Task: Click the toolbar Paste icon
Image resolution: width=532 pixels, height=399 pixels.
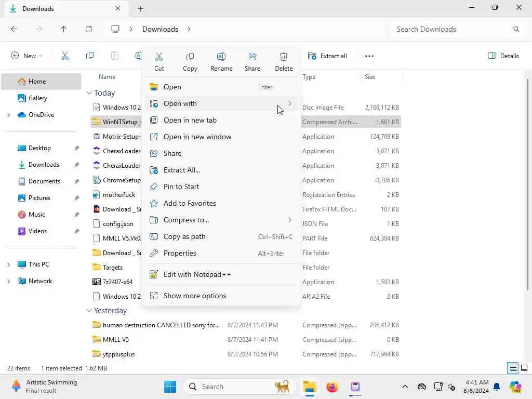Action: click(x=115, y=56)
